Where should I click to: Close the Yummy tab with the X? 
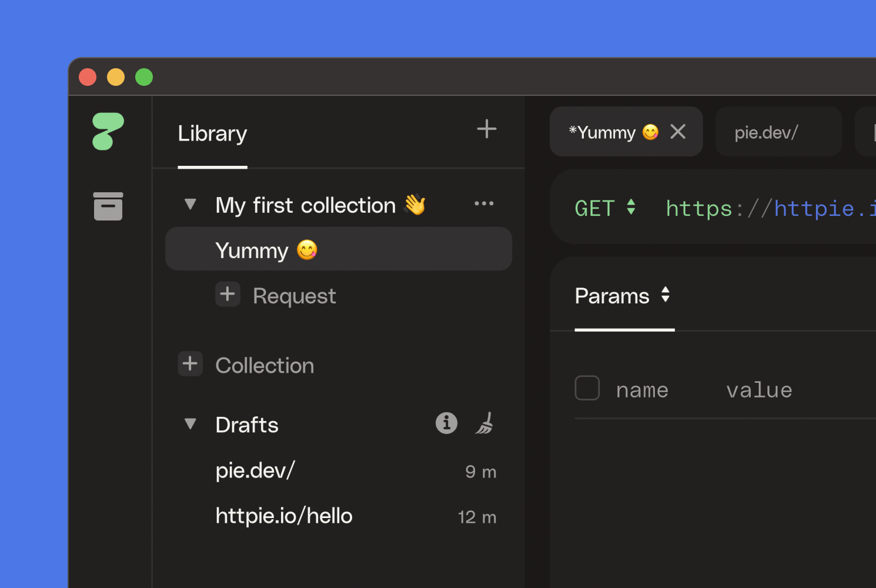[678, 131]
